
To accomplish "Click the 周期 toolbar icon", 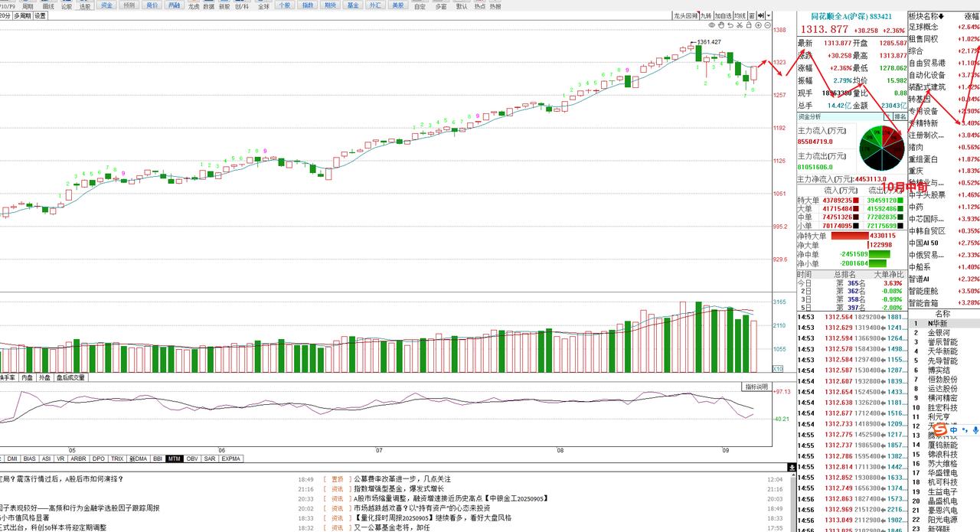I will tap(28, 6).
